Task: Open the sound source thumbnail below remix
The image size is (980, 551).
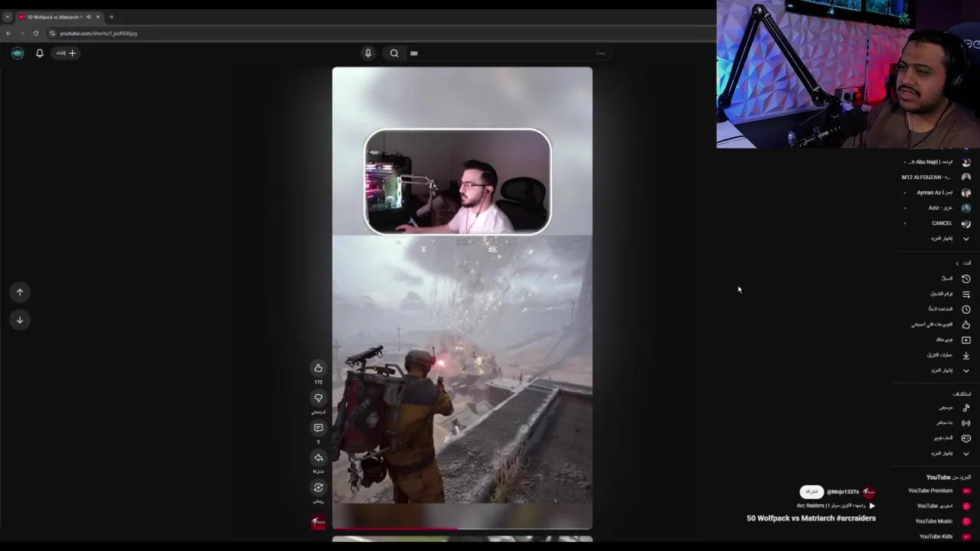Action: (318, 522)
